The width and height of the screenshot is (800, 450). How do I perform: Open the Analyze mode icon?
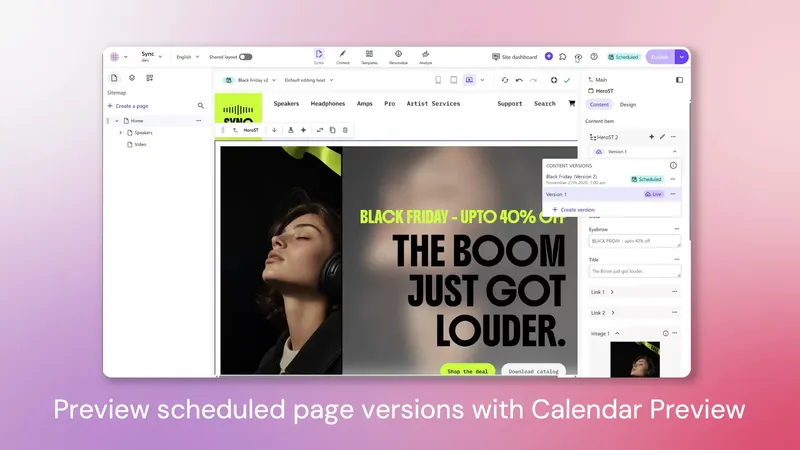(x=426, y=56)
